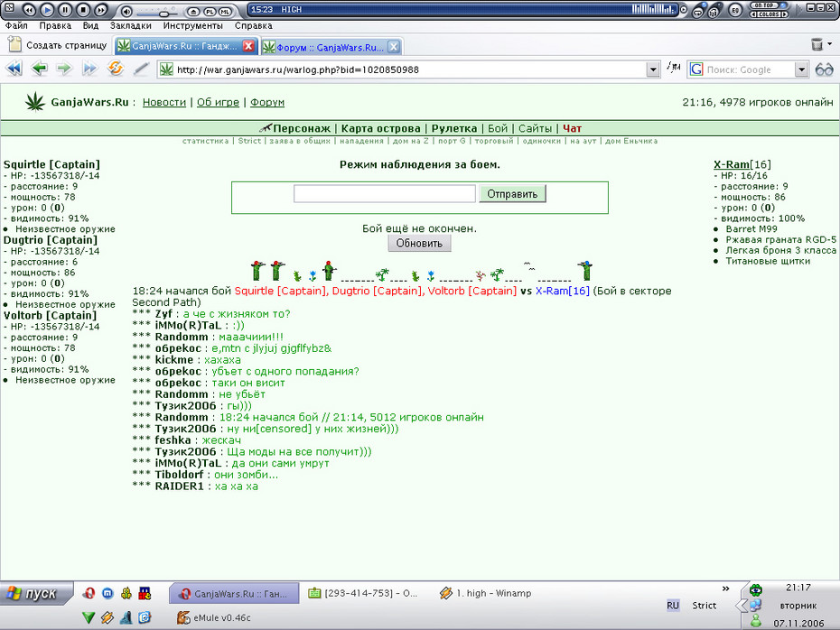This screenshot has width=840, height=630.
Task: Reload the page with orange refresh icon
Action: coord(116,69)
